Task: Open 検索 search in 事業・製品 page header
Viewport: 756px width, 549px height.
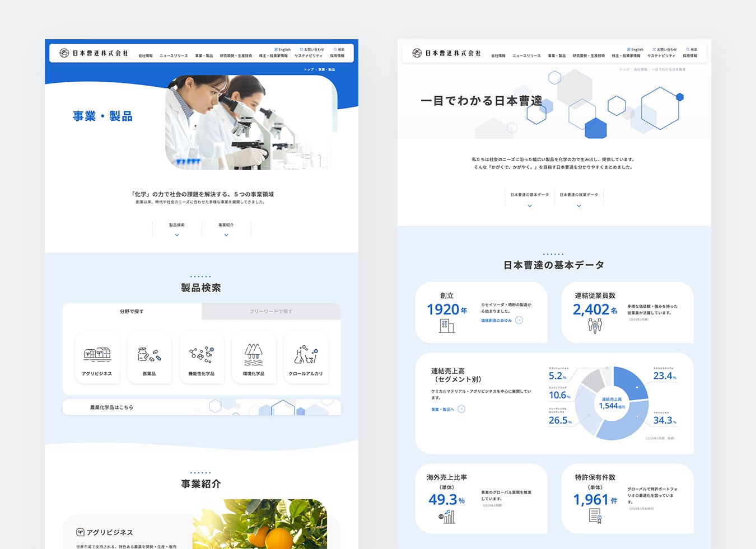Action: [339, 49]
